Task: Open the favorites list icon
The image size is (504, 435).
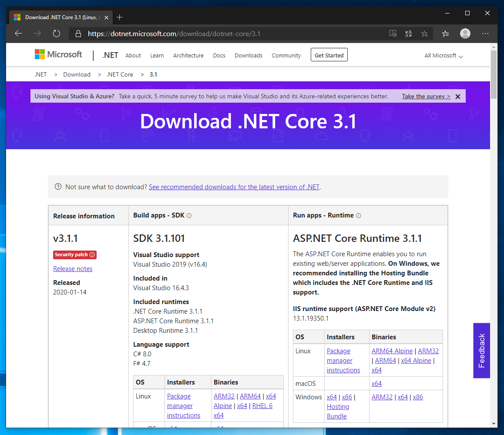Action: pos(445,33)
